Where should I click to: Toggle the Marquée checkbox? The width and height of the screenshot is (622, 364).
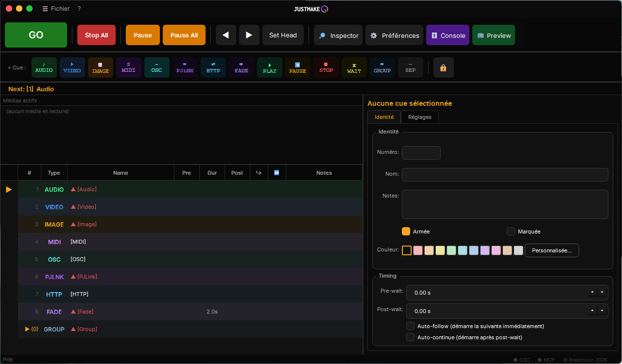pyautogui.click(x=511, y=232)
